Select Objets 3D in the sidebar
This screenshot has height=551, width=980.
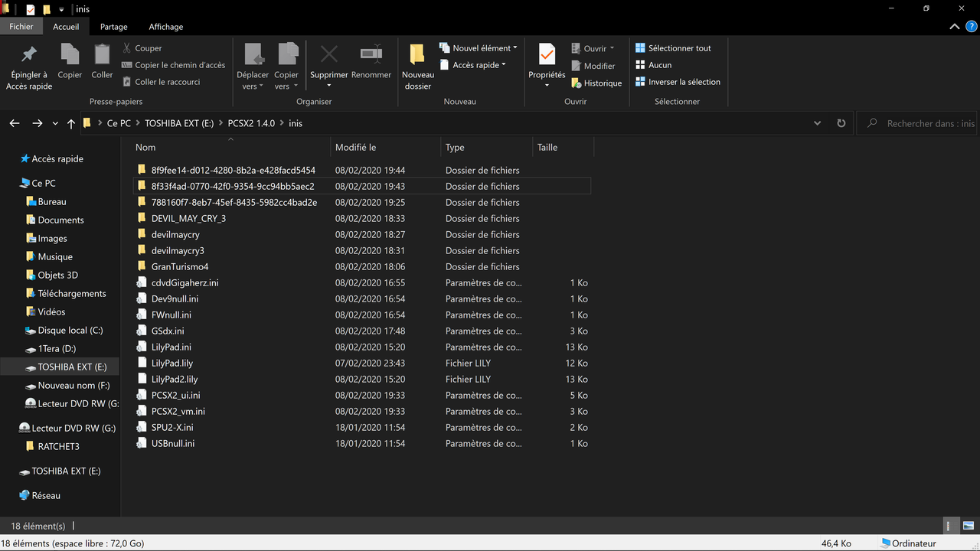(x=57, y=275)
